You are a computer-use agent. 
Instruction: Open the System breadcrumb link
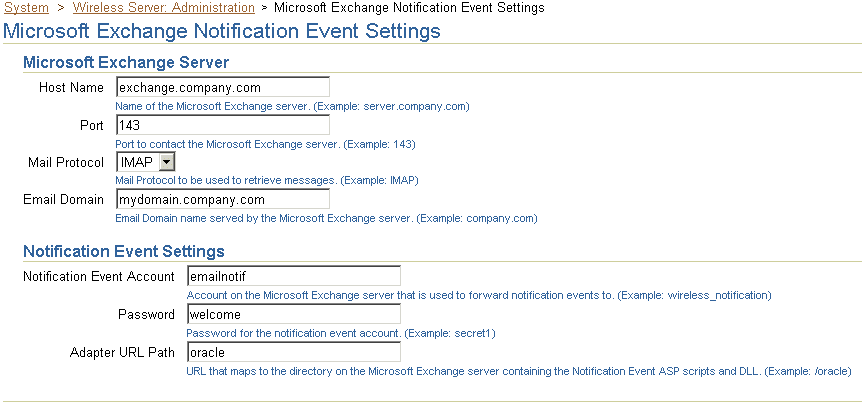(x=26, y=8)
